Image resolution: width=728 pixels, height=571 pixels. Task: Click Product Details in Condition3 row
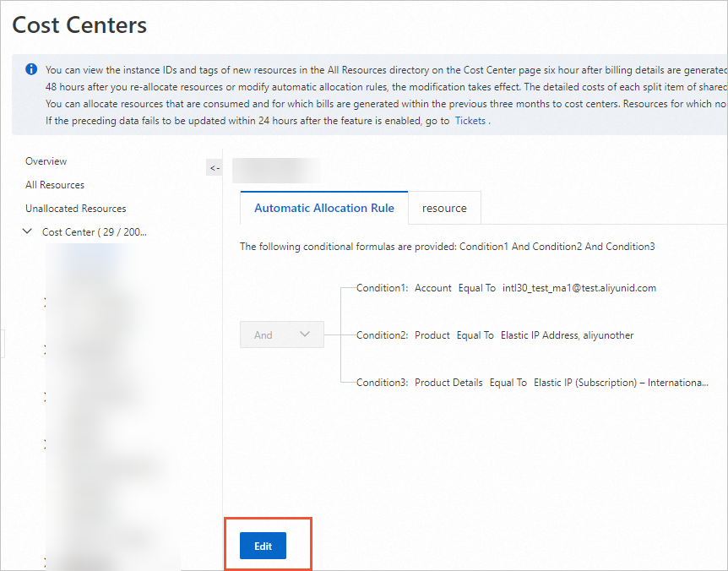[x=448, y=383]
